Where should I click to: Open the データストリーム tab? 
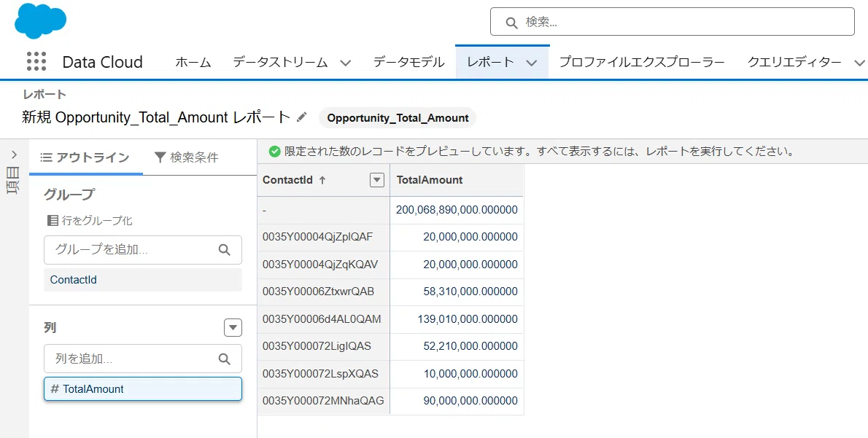point(280,62)
